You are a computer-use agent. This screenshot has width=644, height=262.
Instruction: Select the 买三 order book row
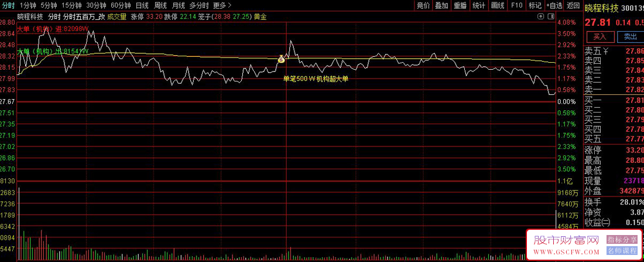click(x=614, y=120)
